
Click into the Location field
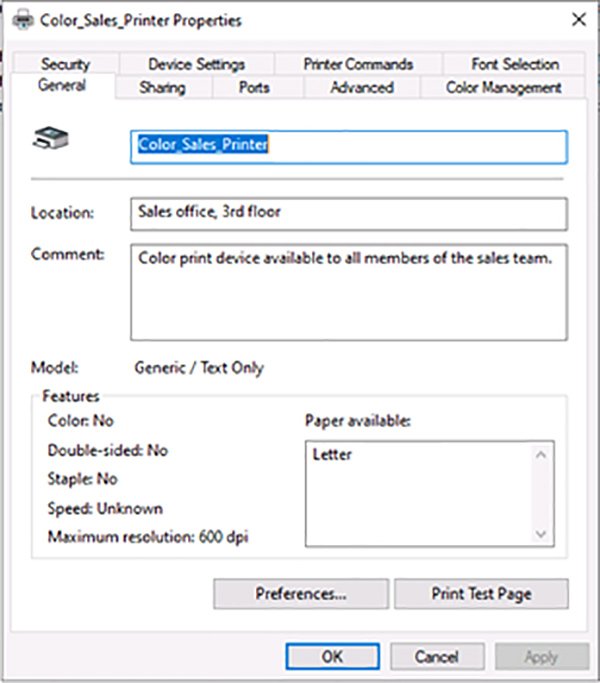[349, 213]
